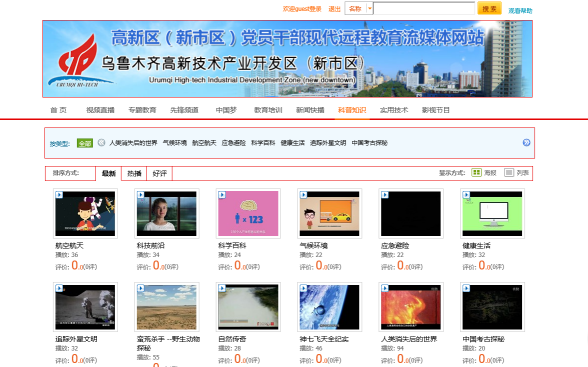Image resolution: width=588 pixels, height=367 pixels.
Task: Click play icon on 航空航天 thumbnail
Action: coord(59,195)
